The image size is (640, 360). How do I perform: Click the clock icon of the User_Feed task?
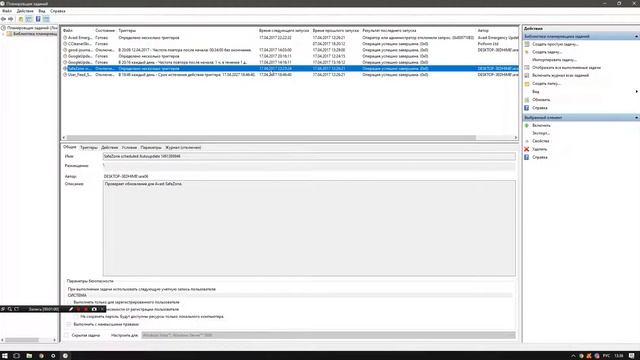pos(65,75)
